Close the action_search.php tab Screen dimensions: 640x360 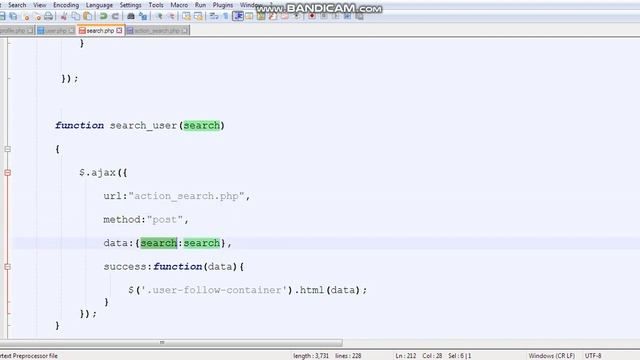(185, 31)
